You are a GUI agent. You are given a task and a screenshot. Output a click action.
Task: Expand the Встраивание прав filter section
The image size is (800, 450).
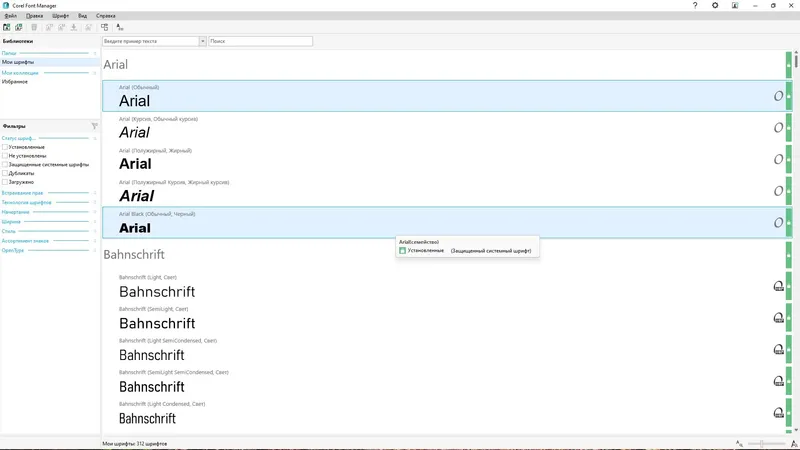pyautogui.click(x=95, y=193)
